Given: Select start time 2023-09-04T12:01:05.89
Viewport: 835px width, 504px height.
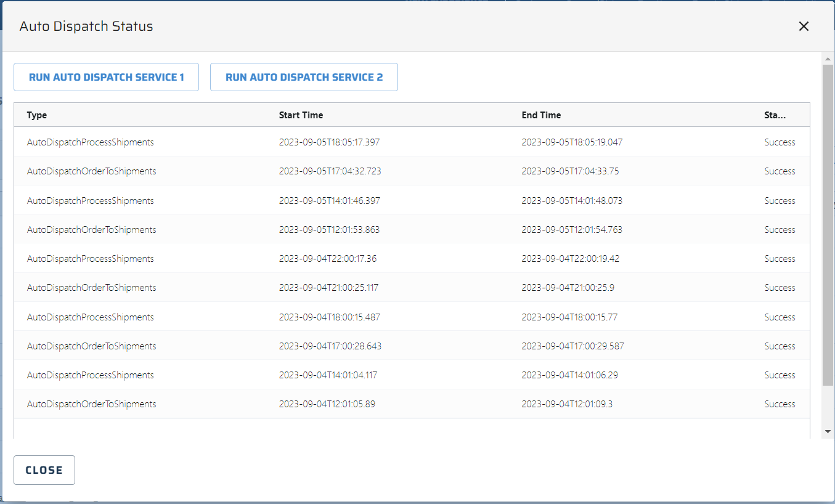Looking at the screenshot, I should tap(327, 404).
